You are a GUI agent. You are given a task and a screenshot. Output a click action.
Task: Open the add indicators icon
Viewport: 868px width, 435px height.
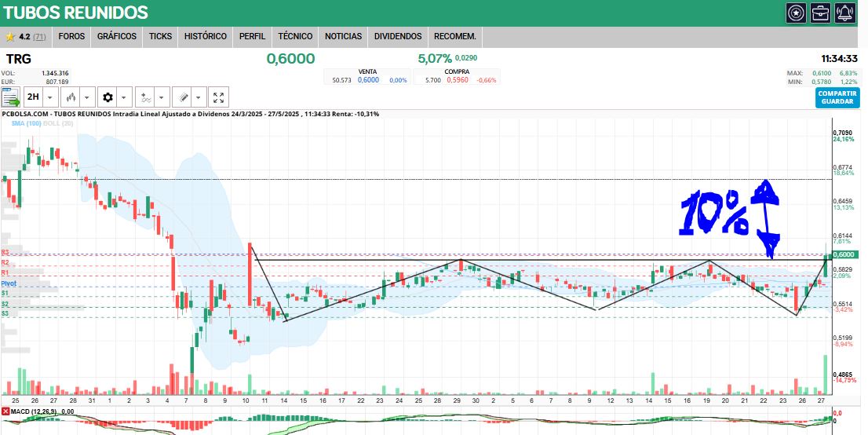(146, 97)
